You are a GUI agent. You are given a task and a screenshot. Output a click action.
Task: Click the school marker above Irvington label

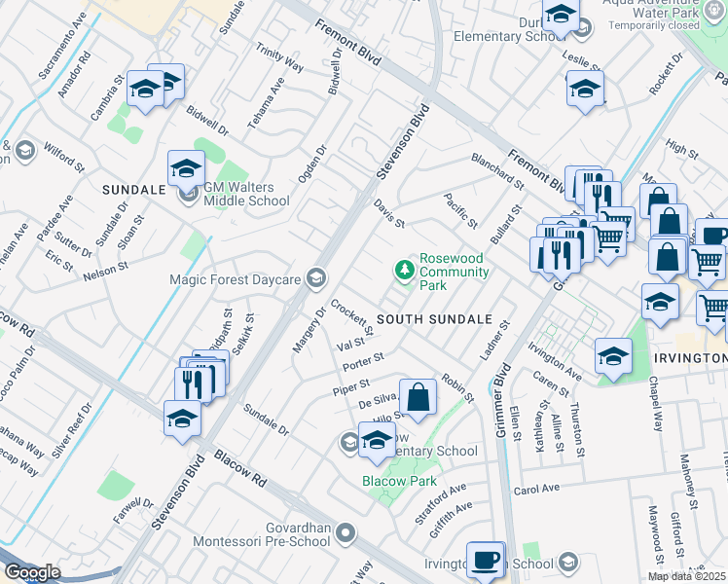660,304
